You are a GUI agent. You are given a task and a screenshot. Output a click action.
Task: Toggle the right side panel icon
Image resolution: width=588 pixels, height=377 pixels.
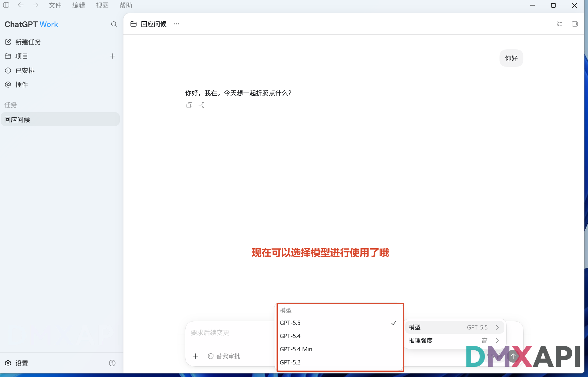pos(575,24)
